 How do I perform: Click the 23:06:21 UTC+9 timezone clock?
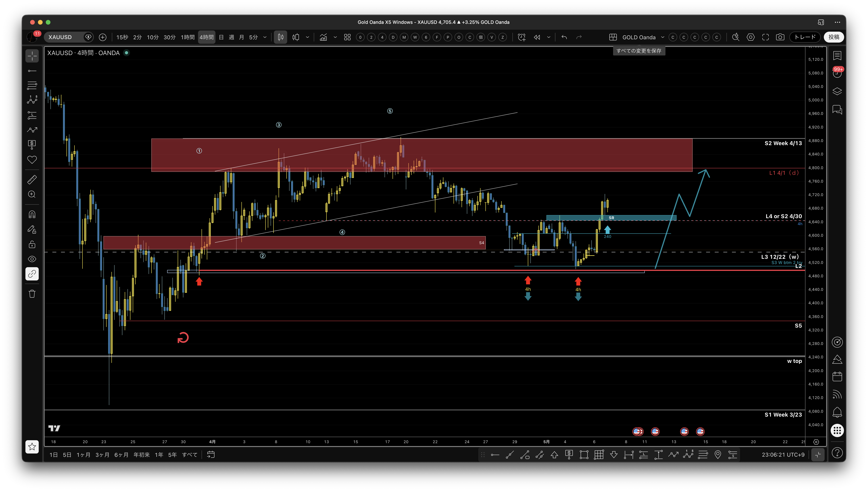click(783, 455)
